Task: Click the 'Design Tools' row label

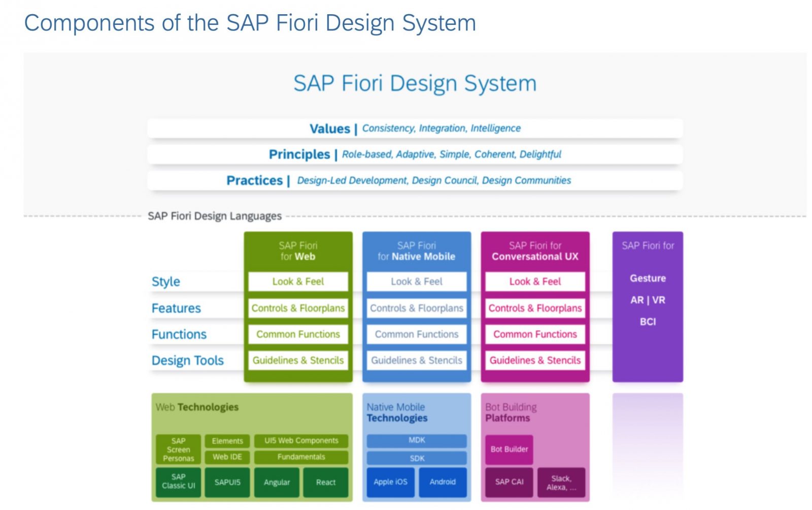Action: tap(187, 360)
